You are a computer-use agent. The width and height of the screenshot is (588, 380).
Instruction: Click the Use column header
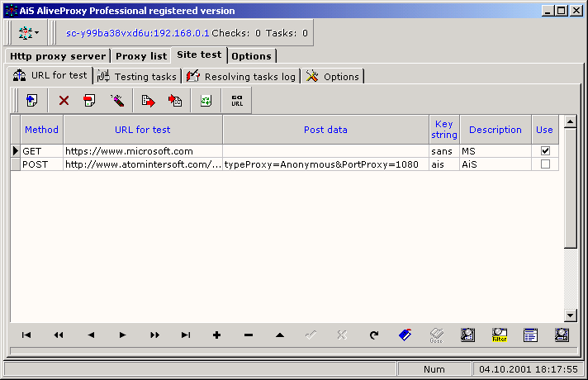click(x=544, y=130)
